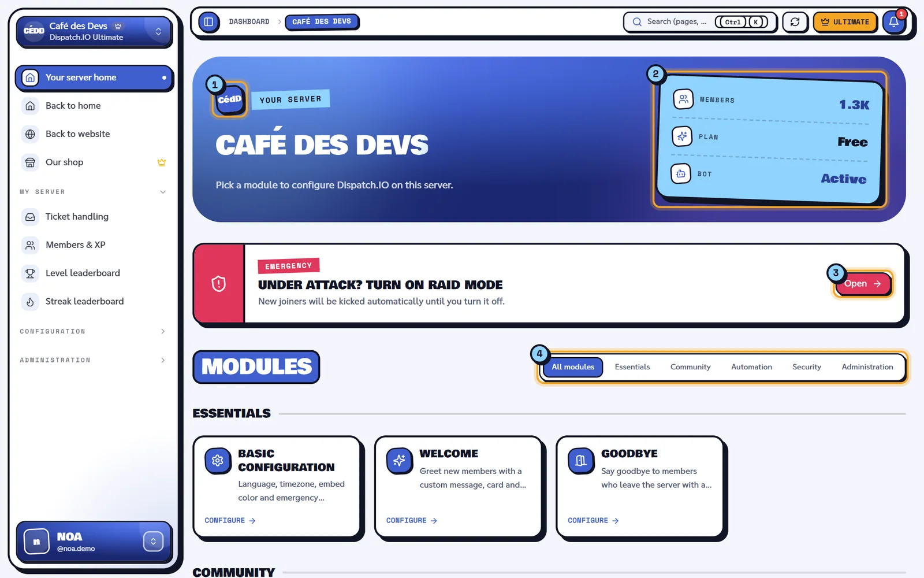Switch to the Security tab
The image size is (924, 578).
click(x=807, y=367)
